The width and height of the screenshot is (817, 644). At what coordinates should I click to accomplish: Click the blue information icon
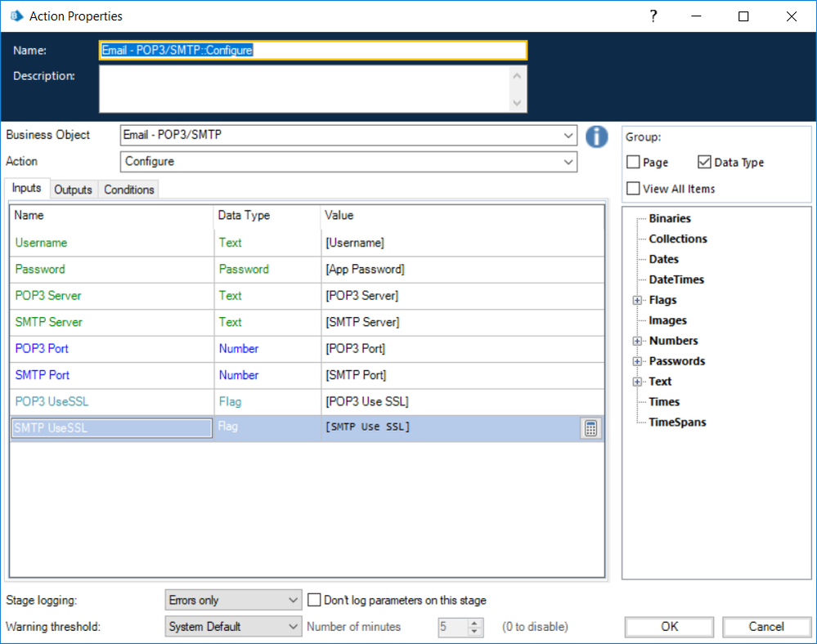coord(596,136)
